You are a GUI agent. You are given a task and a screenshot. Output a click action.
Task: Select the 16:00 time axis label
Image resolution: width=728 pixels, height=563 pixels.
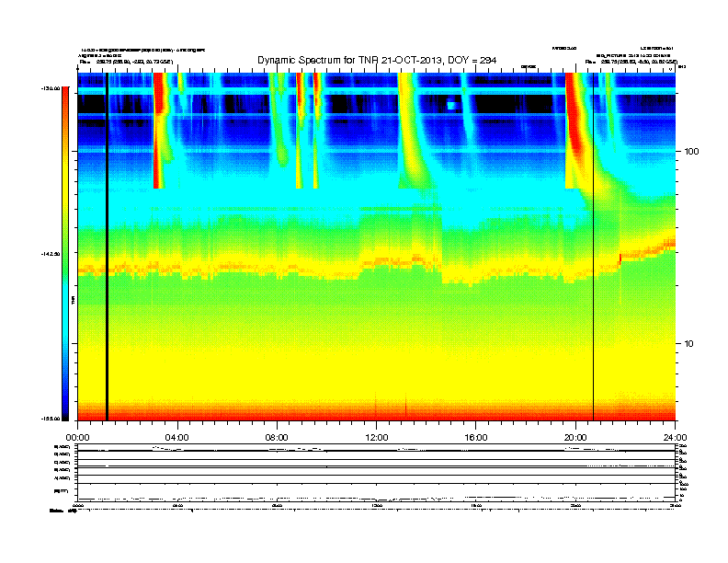coord(476,438)
